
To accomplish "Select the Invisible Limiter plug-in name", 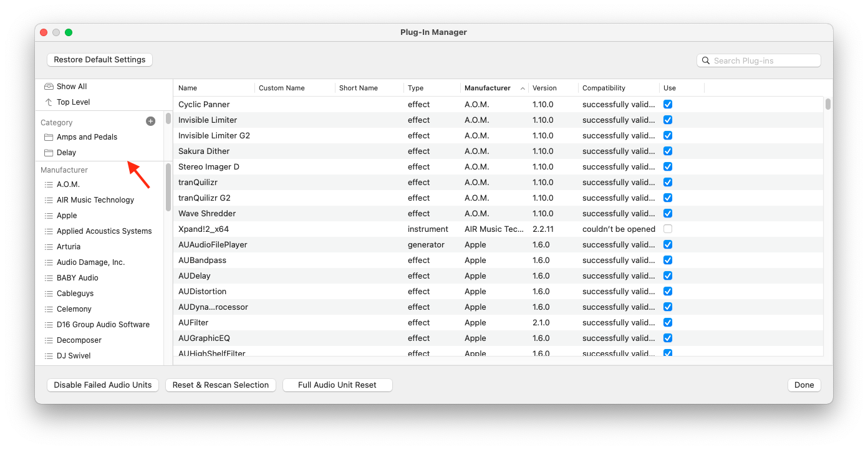I will pos(208,120).
